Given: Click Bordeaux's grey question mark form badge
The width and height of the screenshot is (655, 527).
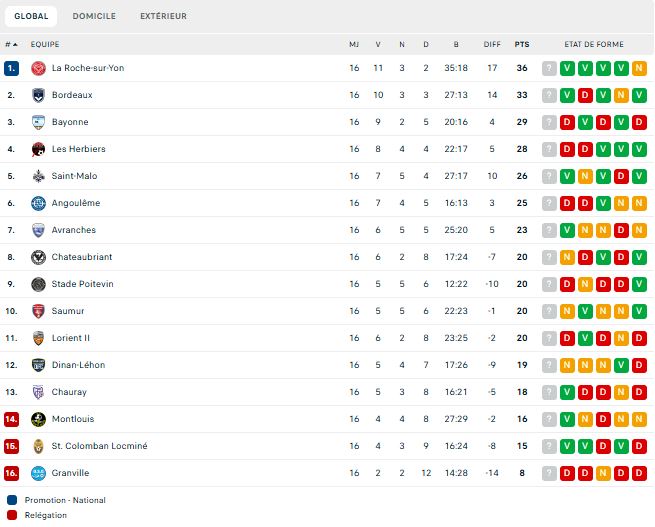Looking at the screenshot, I should click(x=549, y=95).
